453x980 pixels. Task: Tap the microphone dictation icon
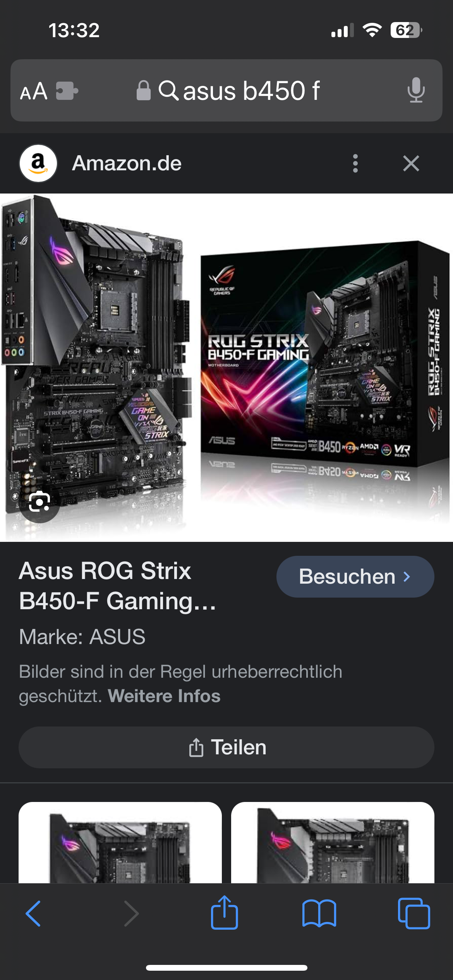click(416, 90)
